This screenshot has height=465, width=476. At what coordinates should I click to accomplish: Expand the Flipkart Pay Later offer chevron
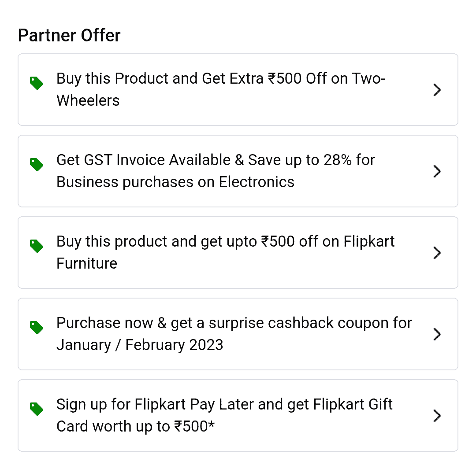click(437, 416)
